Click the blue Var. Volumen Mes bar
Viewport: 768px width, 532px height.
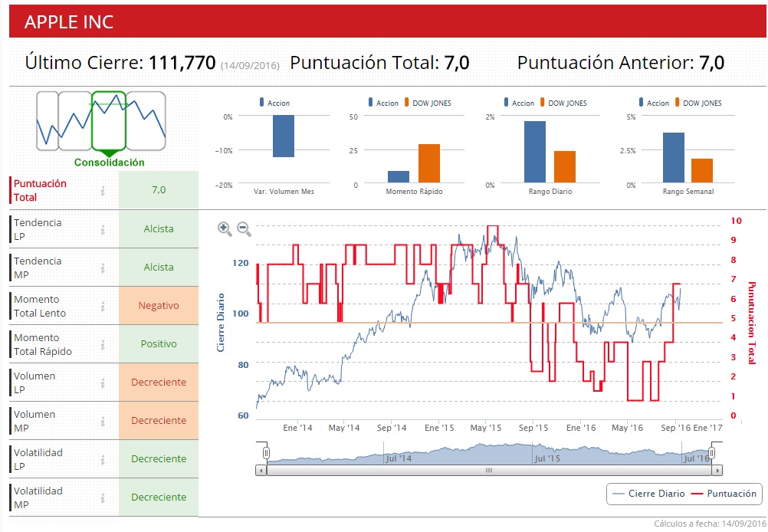tap(284, 136)
